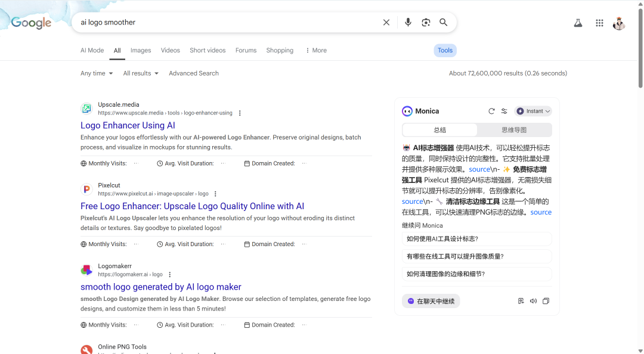644x354 pixels.
Task: Open options menu for Pixelcut result
Action: [x=215, y=194]
